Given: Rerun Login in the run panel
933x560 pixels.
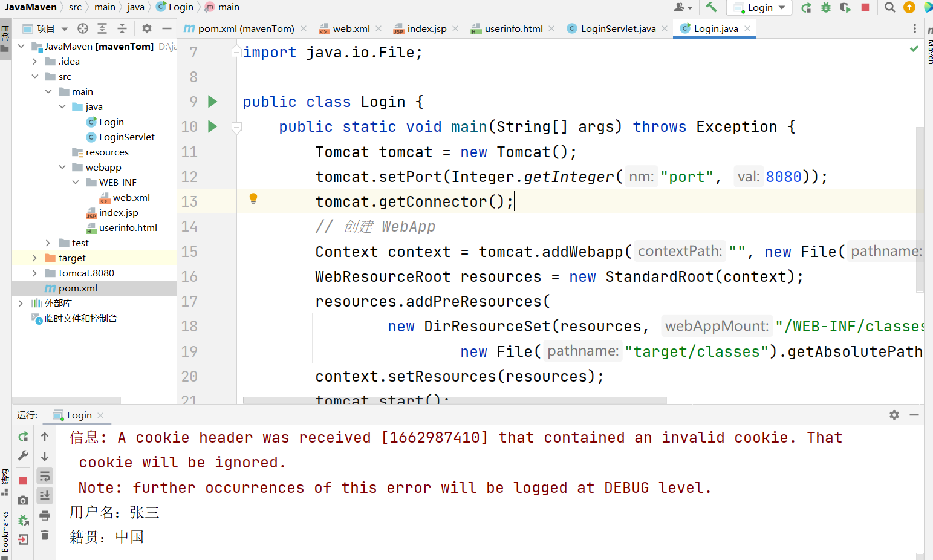Looking at the screenshot, I should pos(23,437).
